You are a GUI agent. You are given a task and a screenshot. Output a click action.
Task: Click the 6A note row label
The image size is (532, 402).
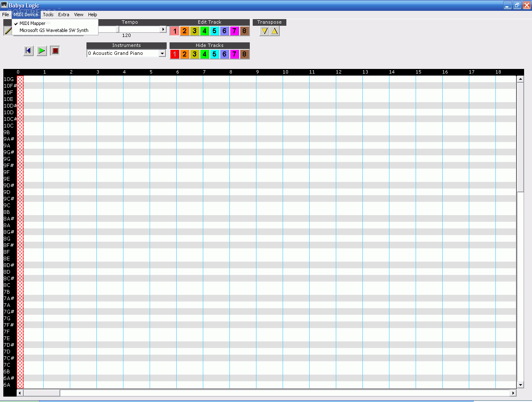tap(7, 385)
